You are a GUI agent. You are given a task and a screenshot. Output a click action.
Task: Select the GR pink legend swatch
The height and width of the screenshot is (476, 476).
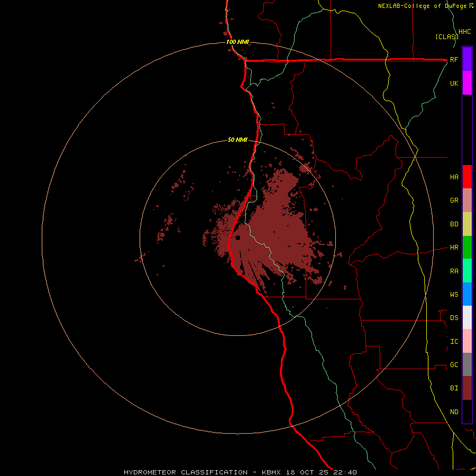tap(467, 200)
